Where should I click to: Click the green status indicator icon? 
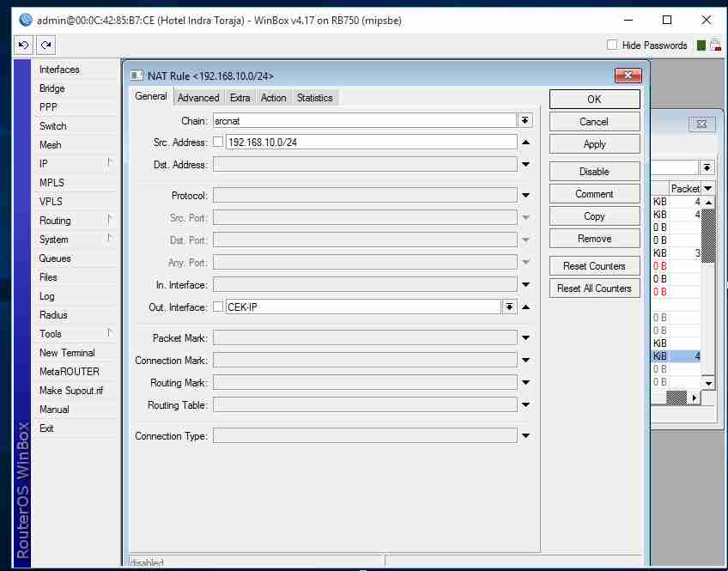701,45
